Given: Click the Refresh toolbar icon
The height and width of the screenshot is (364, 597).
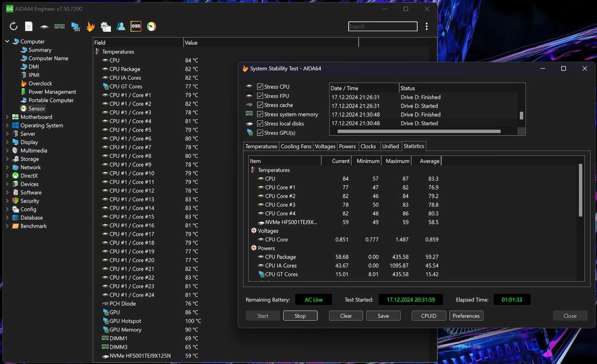Looking at the screenshot, I should (13, 26).
